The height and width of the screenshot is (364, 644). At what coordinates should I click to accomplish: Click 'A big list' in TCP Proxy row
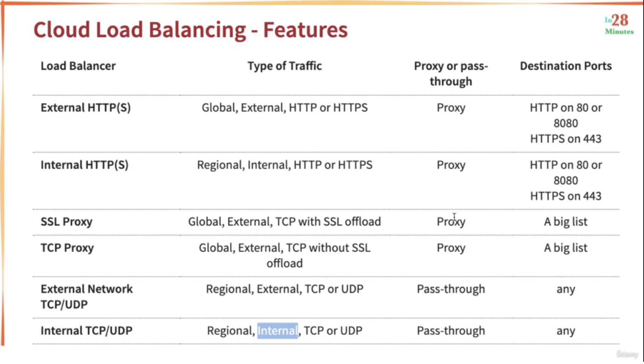(566, 248)
